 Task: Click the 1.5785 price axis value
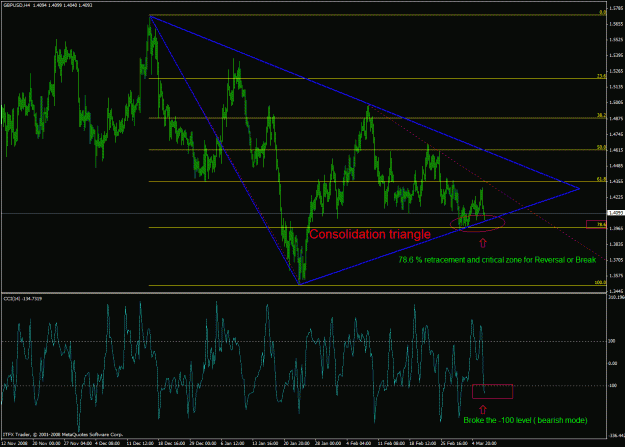[616, 8]
